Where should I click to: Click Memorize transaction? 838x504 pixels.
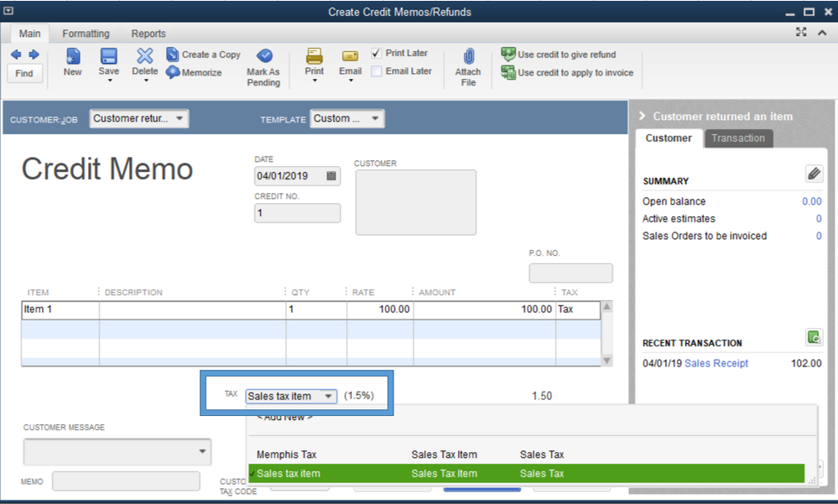pyautogui.click(x=194, y=72)
